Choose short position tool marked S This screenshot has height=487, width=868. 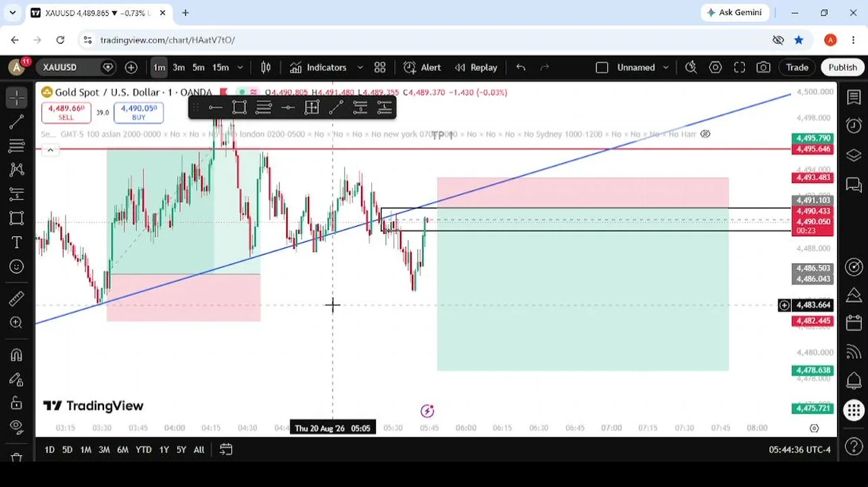pos(360,107)
